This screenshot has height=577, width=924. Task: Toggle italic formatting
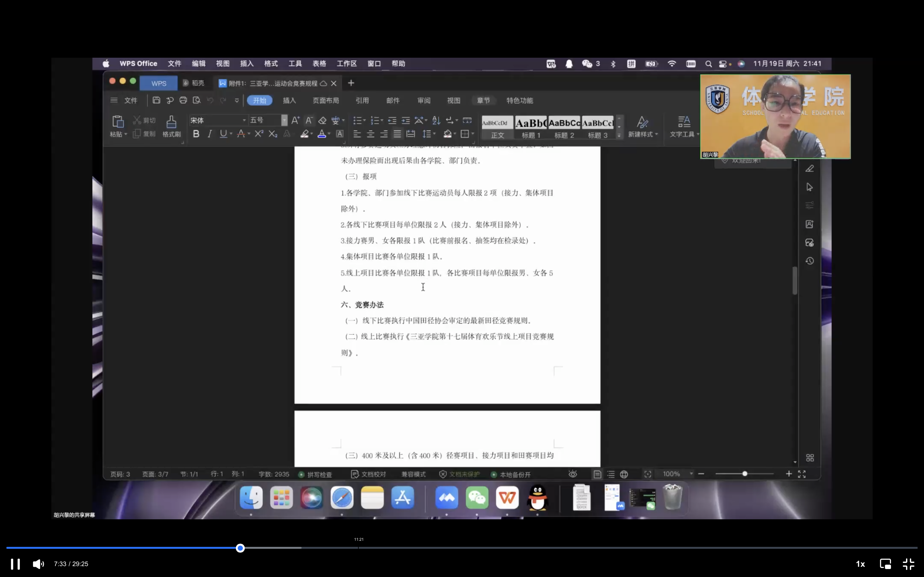pyautogui.click(x=210, y=134)
